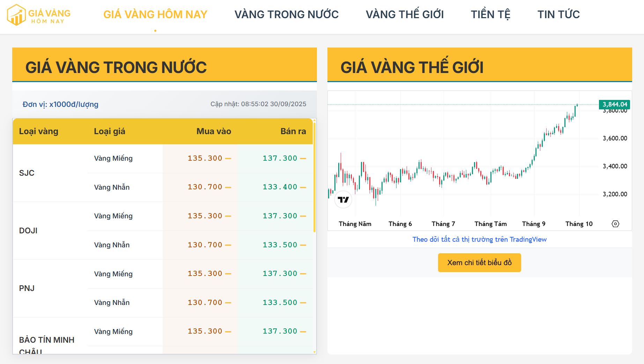Click the green 3,844.04 price tag
644x364 pixels.
tap(614, 104)
